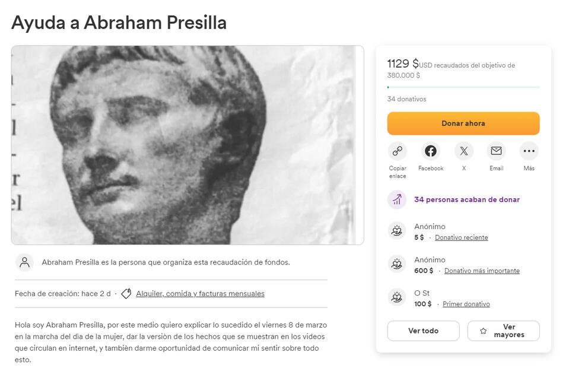Click the donor icon beside 5 $ donation
The height and width of the screenshot is (368, 588).
[x=397, y=231]
